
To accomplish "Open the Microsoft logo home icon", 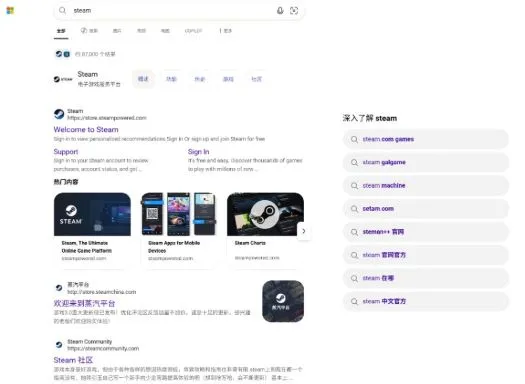I will click(10, 10).
